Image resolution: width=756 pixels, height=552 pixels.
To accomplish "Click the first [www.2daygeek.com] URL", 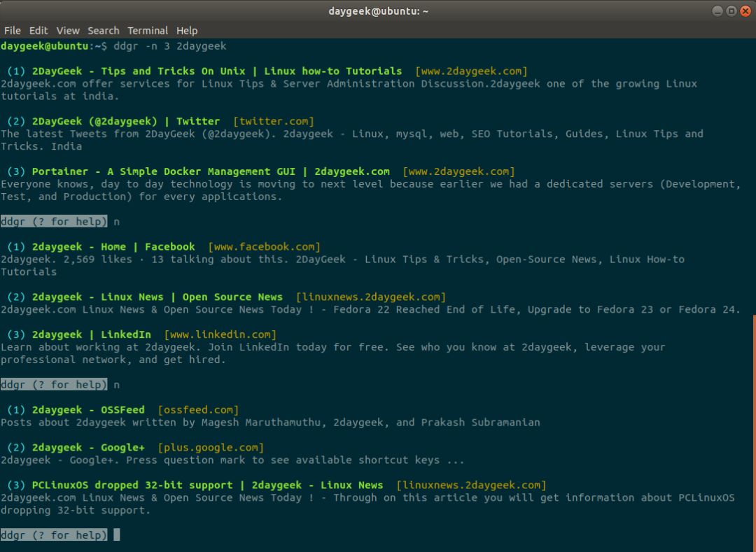I will click(471, 71).
